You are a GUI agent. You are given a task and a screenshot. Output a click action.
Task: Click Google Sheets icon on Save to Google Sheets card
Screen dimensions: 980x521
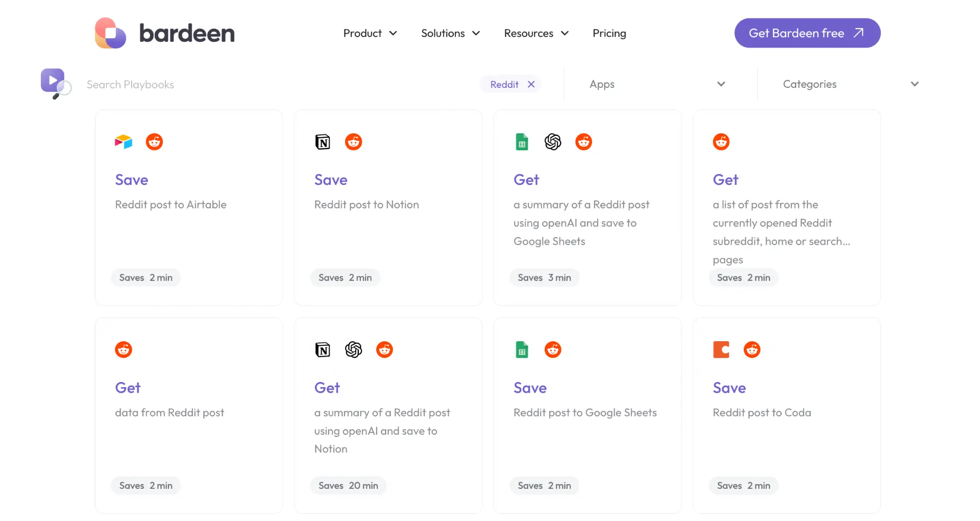pos(522,349)
